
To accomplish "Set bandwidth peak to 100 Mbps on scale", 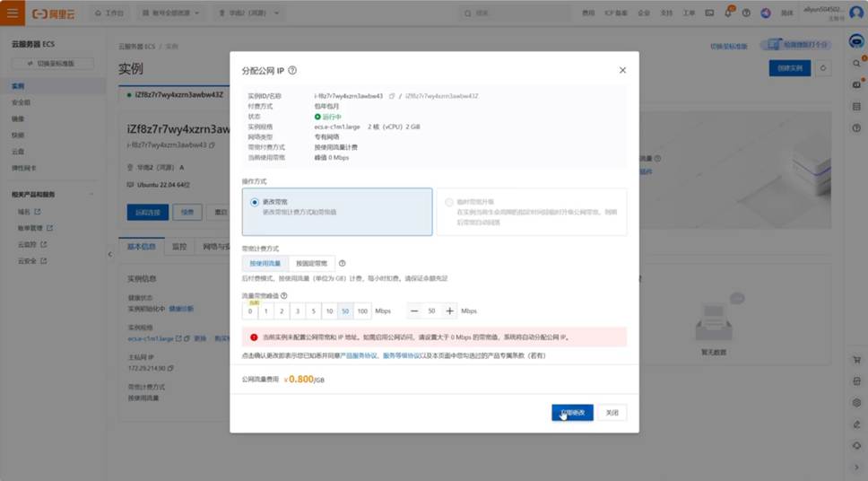I will coord(362,311).
